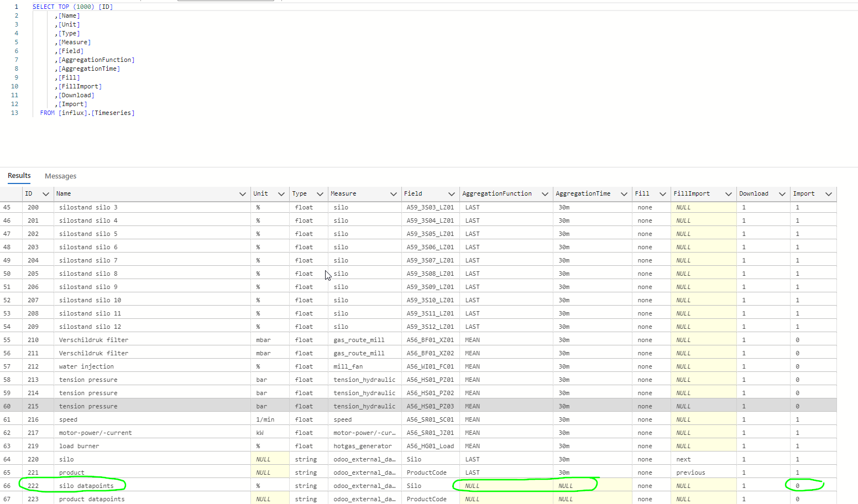Click the FillImport header label
The width and height of the screenshot is (858, 504).
[692, 194]
